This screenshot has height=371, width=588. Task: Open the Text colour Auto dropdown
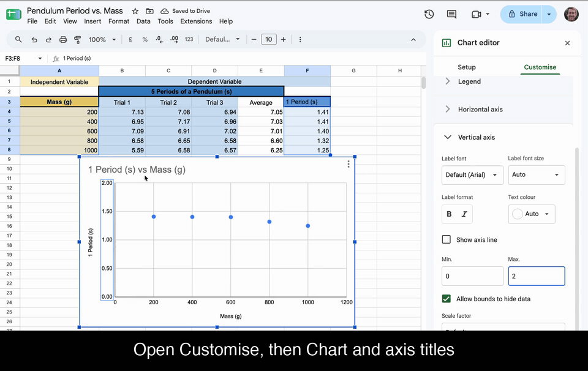(532, 214)
